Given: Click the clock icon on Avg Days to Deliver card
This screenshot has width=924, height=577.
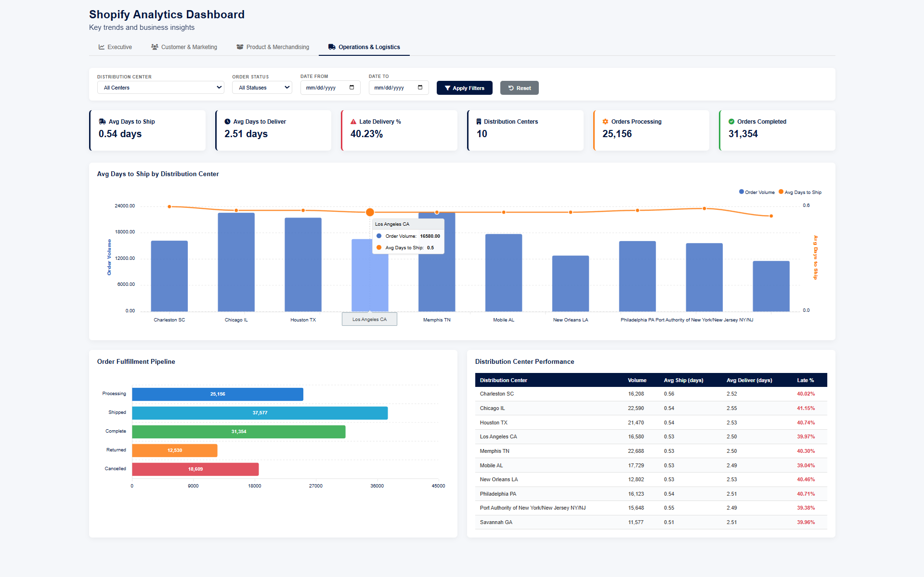Looking at the screenshot, I should click(227, 121).
